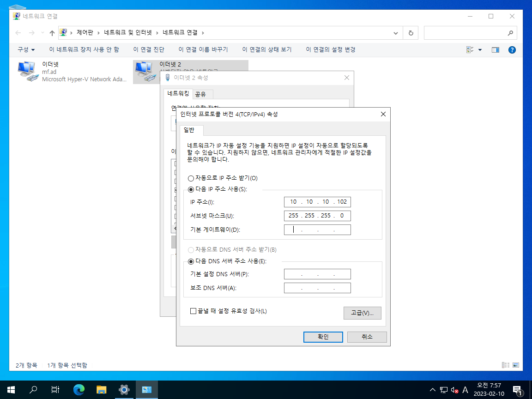Cancel with the 취소 button
The height and width of the screenshot is (399, 532).
(x=367, y=337)
